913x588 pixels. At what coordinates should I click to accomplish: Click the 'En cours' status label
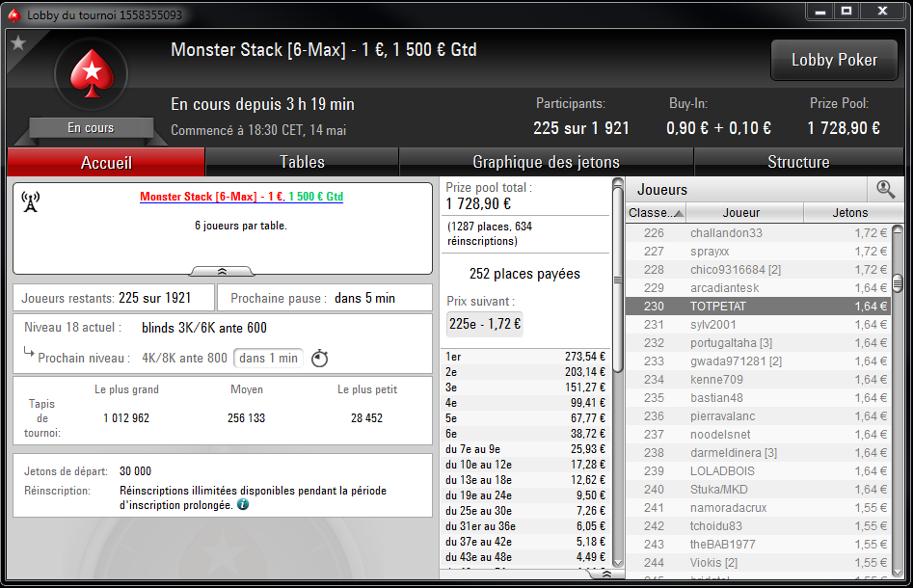pyautogui.click(x=91, y=127)
